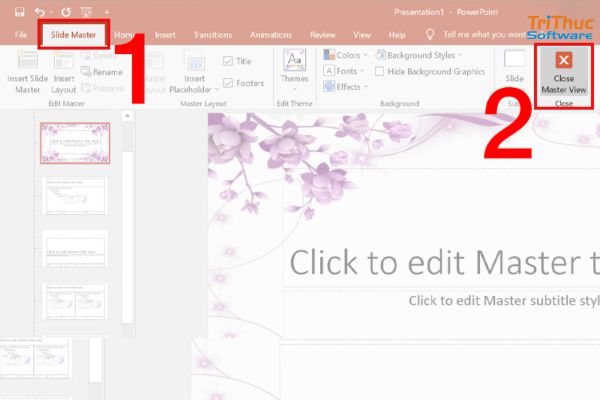600x400 pixels.
Task: Select the second layout thumbnail
Action: click(75, 196)
